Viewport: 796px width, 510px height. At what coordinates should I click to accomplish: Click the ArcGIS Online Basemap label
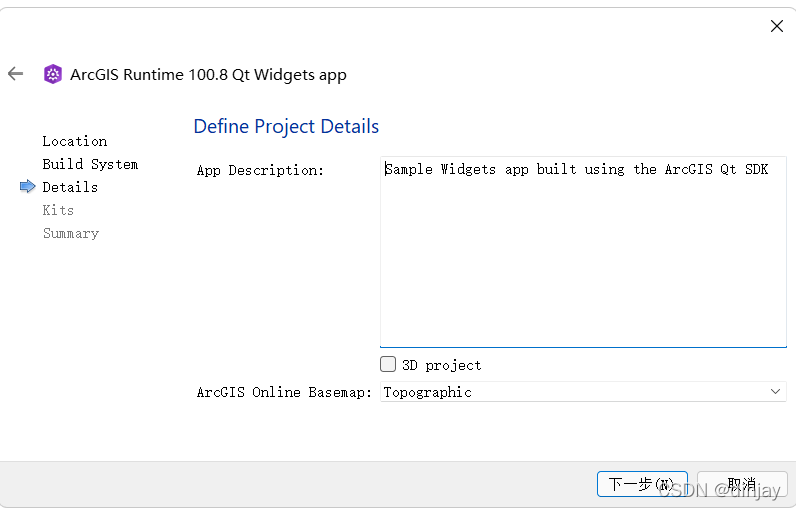click(x=284, y=392)
